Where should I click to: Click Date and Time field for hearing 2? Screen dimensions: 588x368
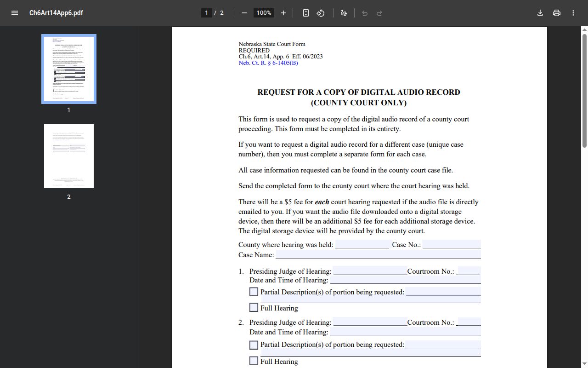point(406,332)
